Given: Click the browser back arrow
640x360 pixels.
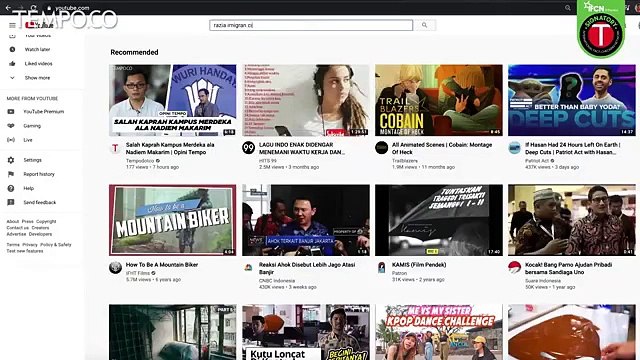Looking at the screenshot, I should [8, 8].
